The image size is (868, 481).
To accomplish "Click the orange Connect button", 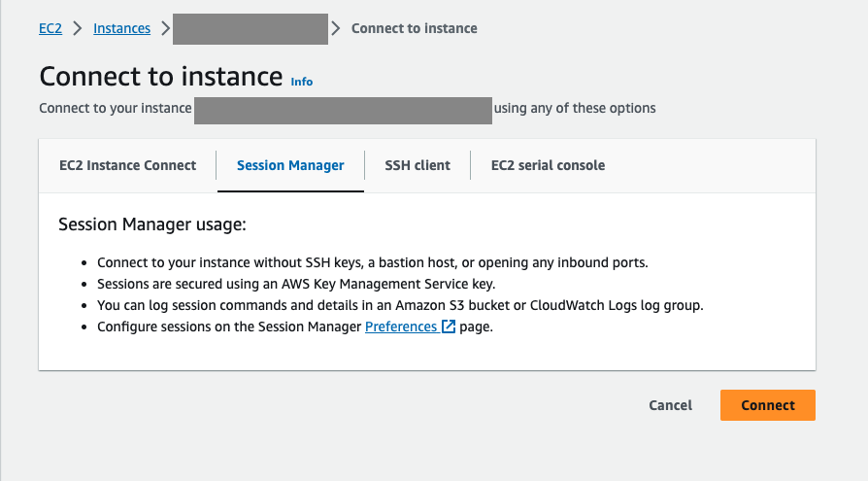I will coord(767,405).
